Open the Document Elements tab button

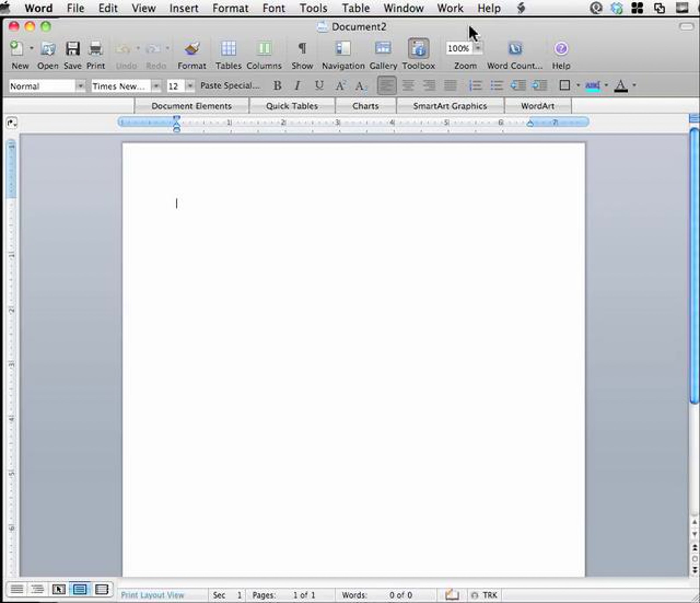(x=191, y=106)
